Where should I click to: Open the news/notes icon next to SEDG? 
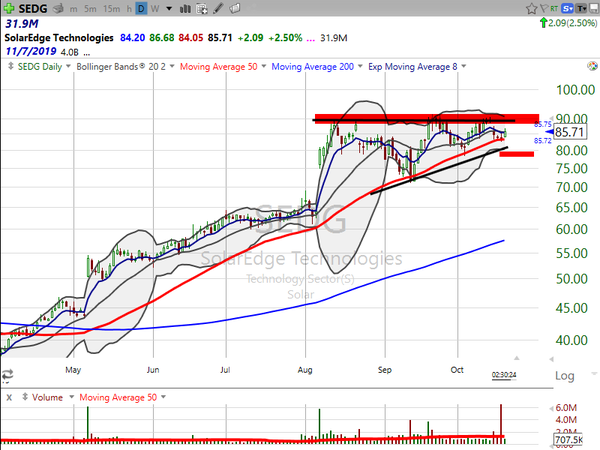click(x=58, y=8)
